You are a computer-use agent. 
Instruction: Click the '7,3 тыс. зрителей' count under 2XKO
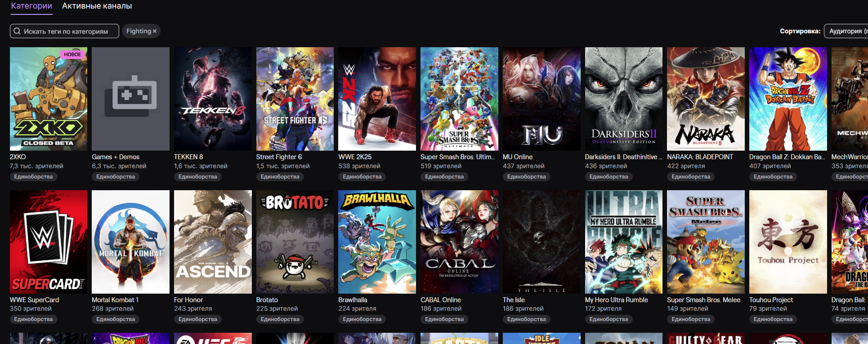tap(36, 166)
